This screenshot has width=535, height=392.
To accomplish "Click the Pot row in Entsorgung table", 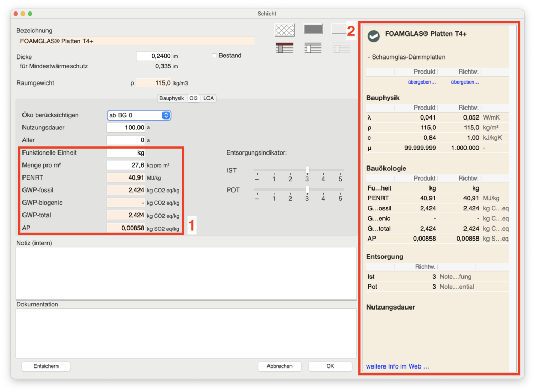I will [x=437, y=287].
